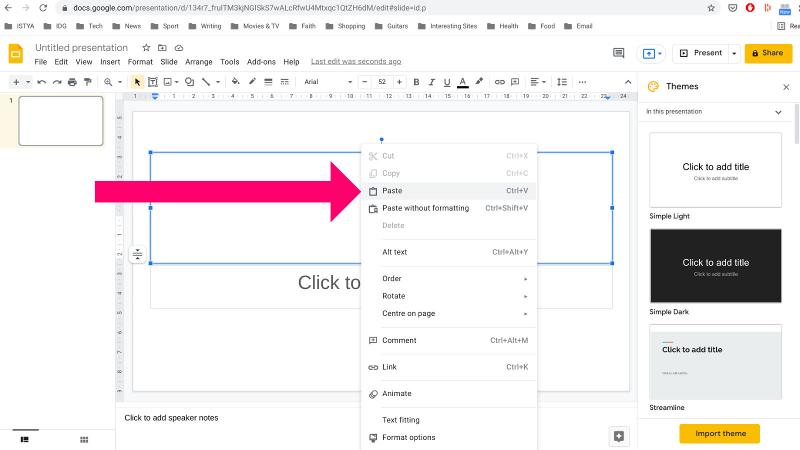Screen dimensions: 800x450
Task: Increase font size with plus button
Action: point(399,82)
